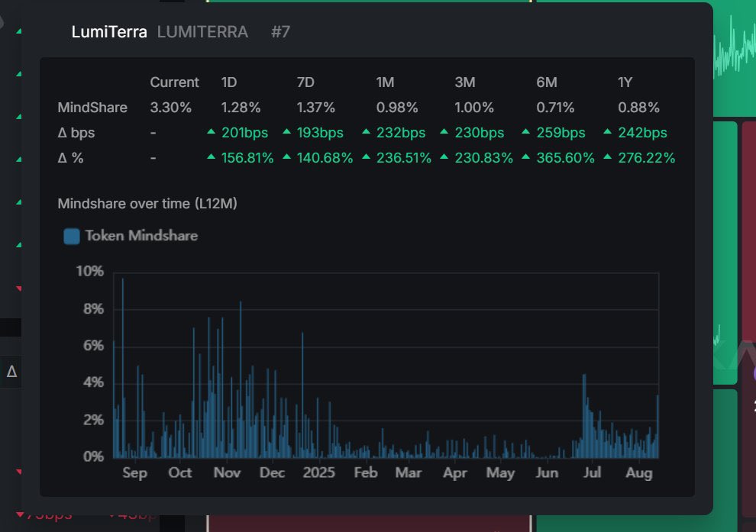
Task: Click the 201bps change value
Action: (x=244, y=133)
